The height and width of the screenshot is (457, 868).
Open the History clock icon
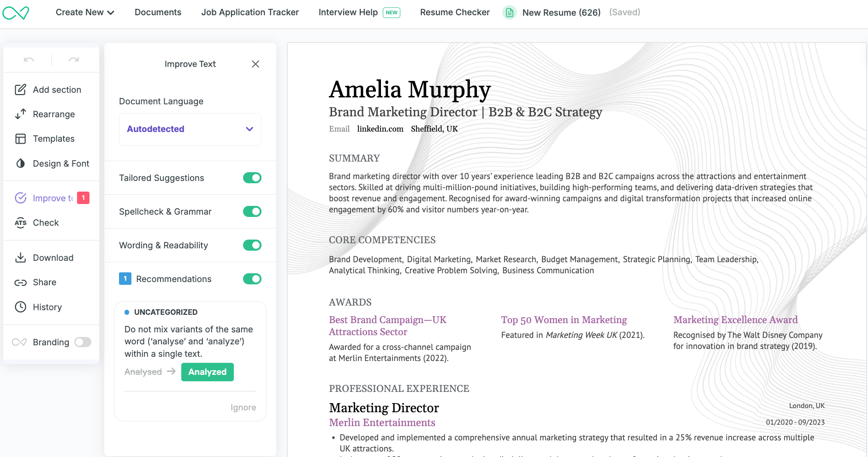20,307
